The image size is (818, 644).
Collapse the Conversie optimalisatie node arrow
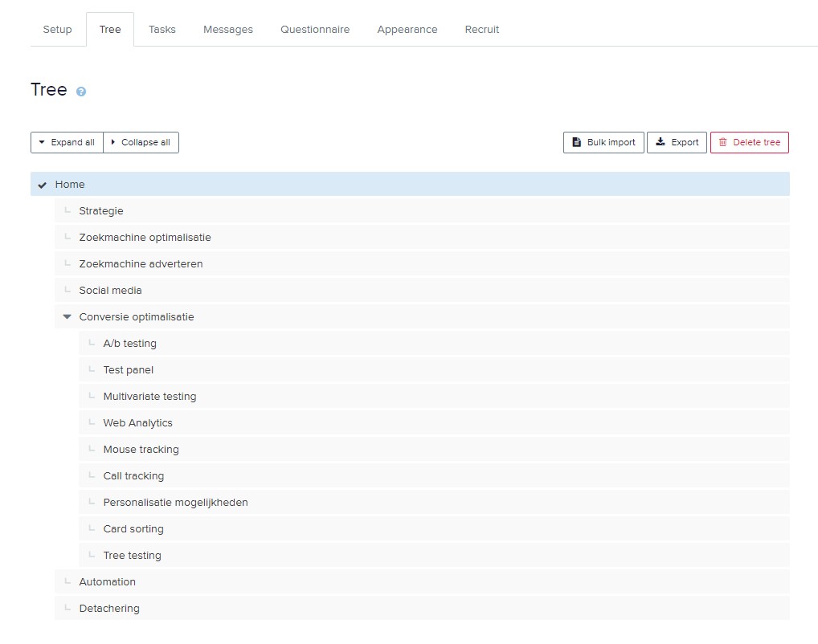[67, 317]
